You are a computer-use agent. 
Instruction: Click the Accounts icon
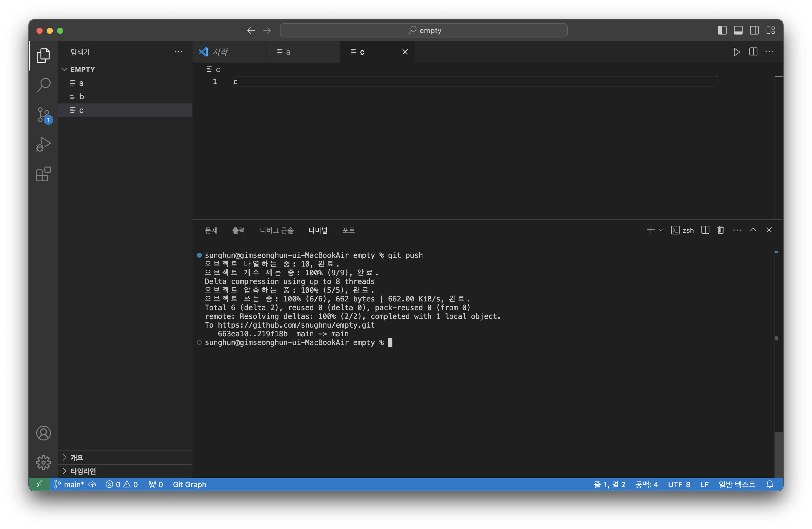pos(43,433)
